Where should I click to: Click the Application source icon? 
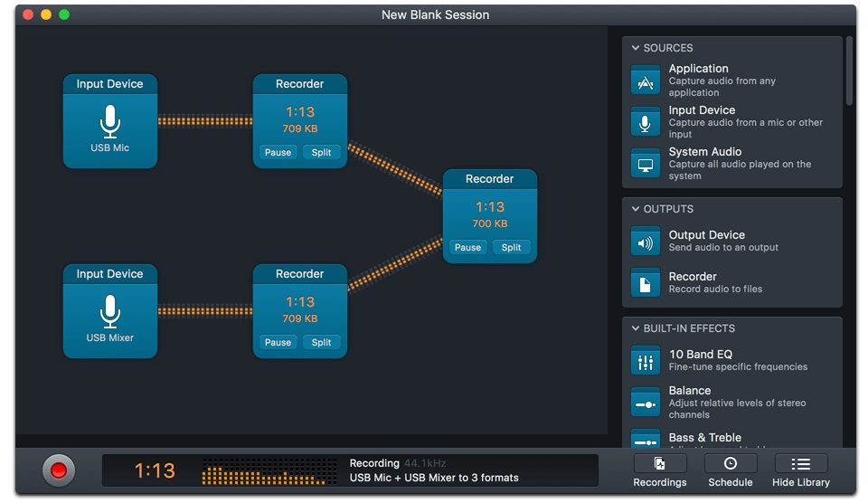(x=645, y=81)
